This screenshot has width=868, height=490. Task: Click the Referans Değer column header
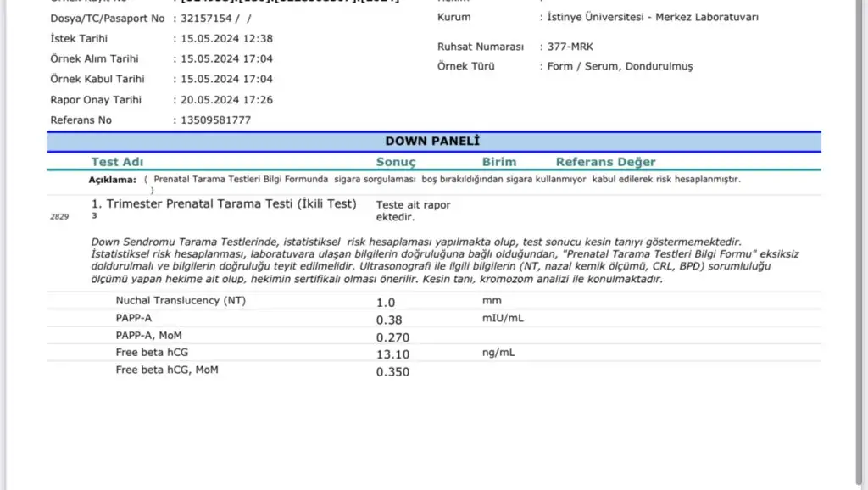point(605,162)
